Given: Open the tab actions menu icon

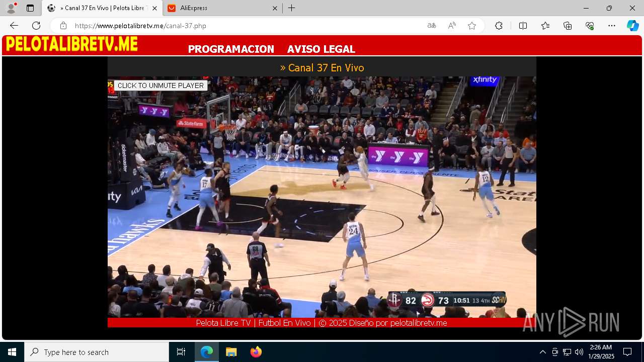Looking at the screenshot, I should [x=30, y=8].
